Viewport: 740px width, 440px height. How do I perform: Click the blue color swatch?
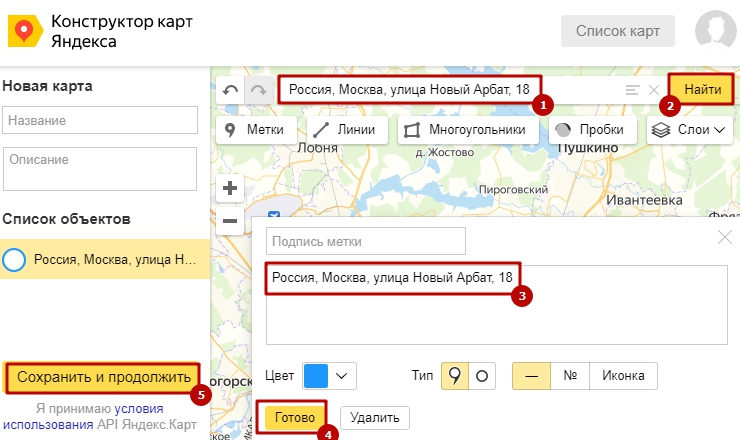(316, 376)
